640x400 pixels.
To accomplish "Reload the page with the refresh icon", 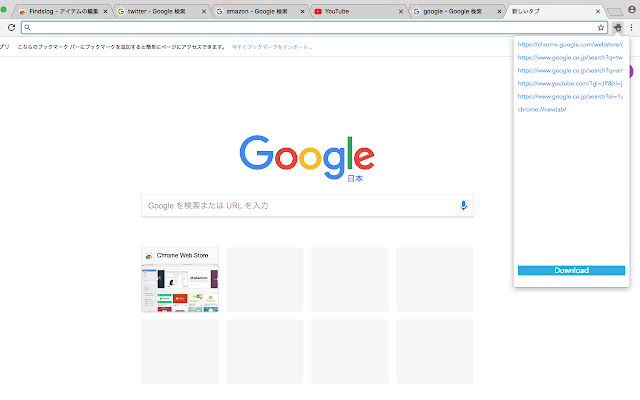I will click(x=11, y=27).
